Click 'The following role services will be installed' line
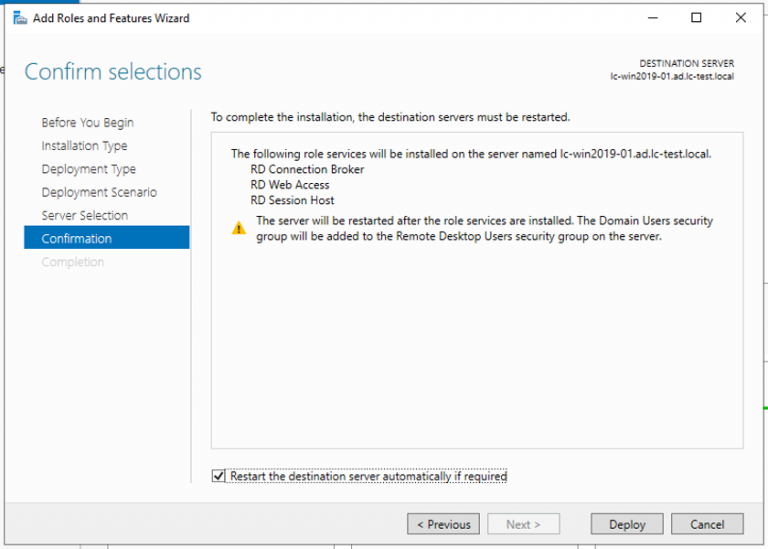Image resolution: width=768 pixels, height=549 pixels. [x=471, y=154]
